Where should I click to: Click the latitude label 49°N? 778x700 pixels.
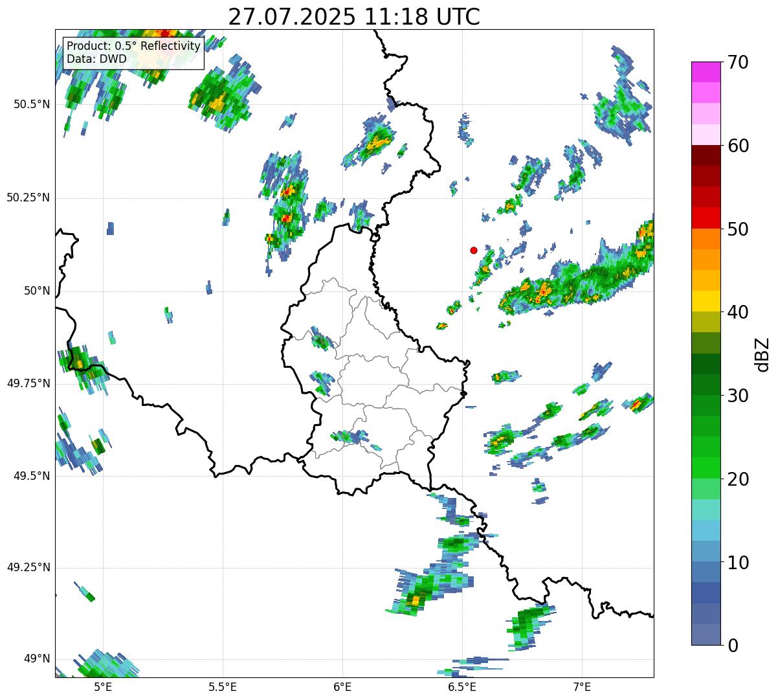click(38, 659)
